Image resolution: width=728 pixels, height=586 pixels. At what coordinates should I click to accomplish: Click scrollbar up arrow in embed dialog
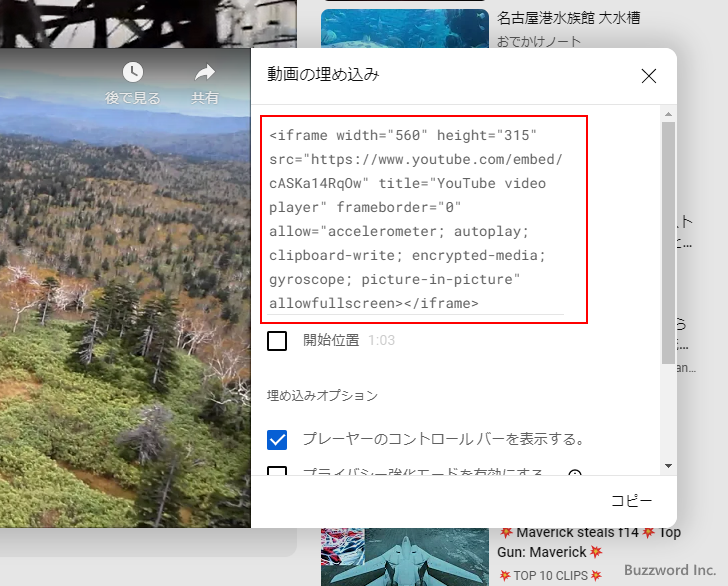click(668, 114)
